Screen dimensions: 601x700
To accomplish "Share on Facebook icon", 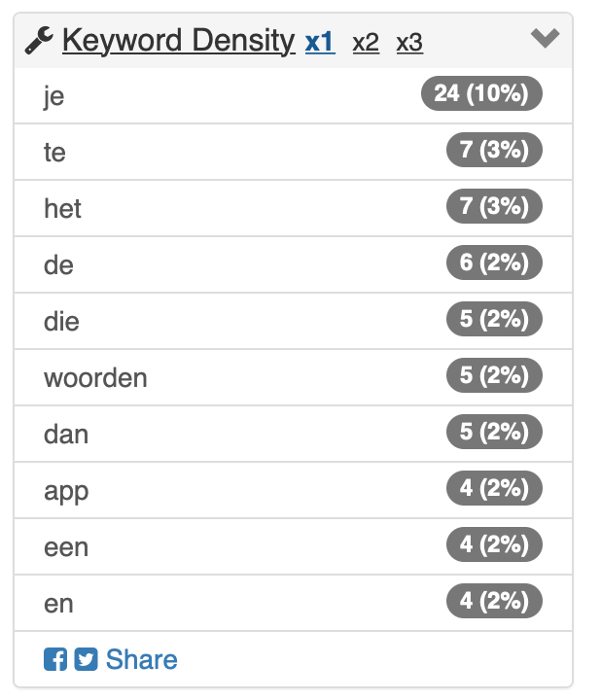I will pyautogui.click(x=55, y=659).
